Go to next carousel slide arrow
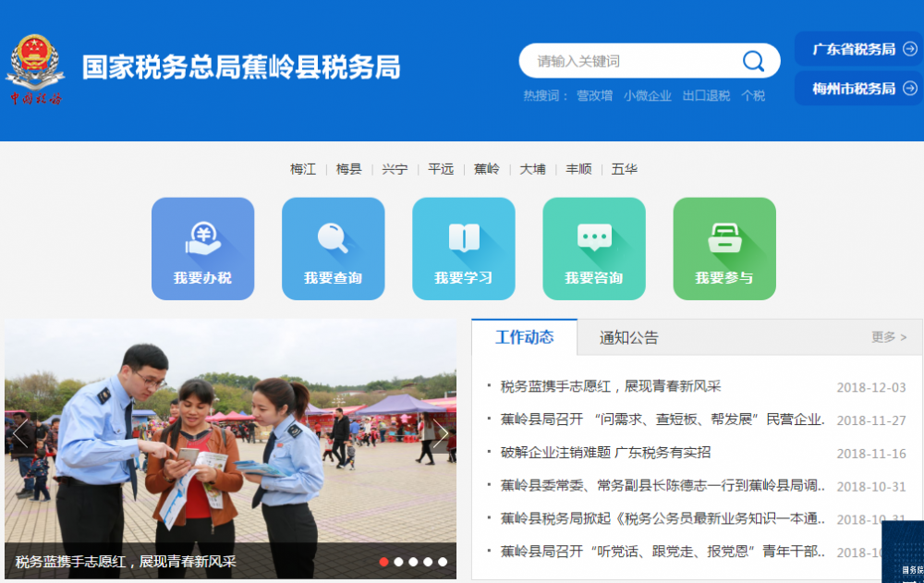The image size is (924, 583). click(x=441, y=433)
